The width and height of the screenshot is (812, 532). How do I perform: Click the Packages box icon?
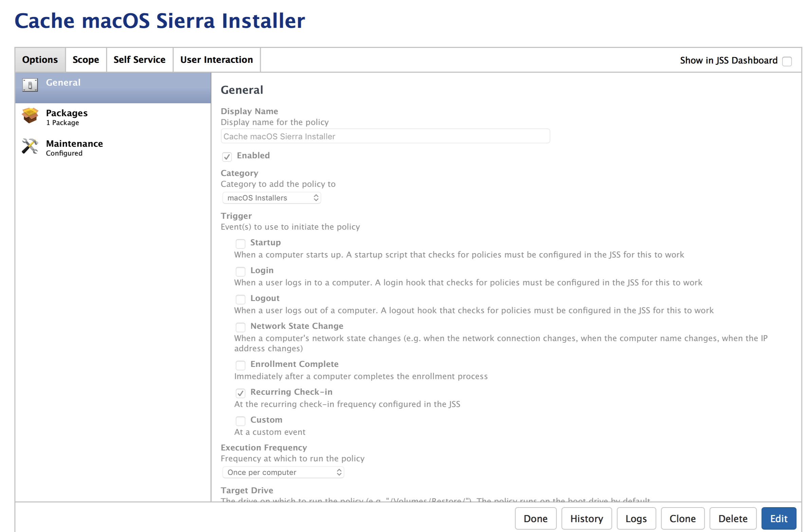[30, 116]
